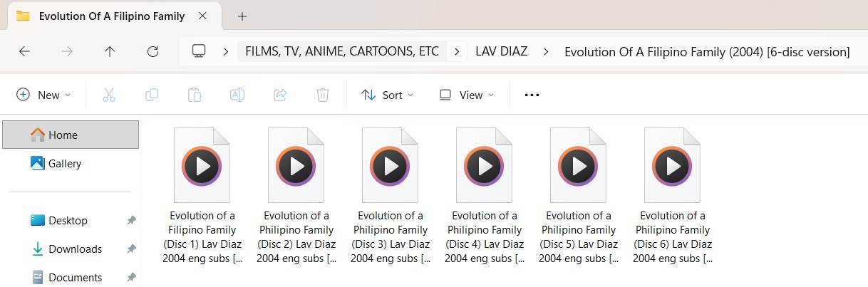This screenshot has height=287, width=868.
Task: Select the Disc 1 video file icon
Action: pyautogui.click(x=202, y=165)
